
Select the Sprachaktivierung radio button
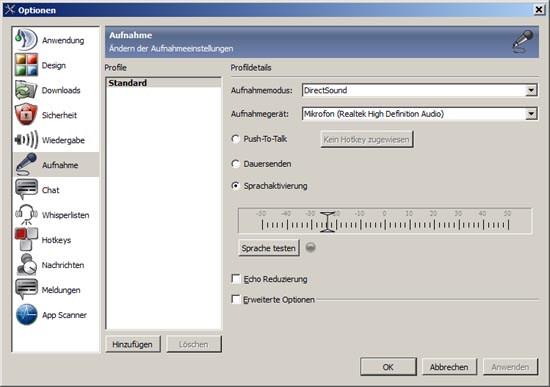point(236,186)
